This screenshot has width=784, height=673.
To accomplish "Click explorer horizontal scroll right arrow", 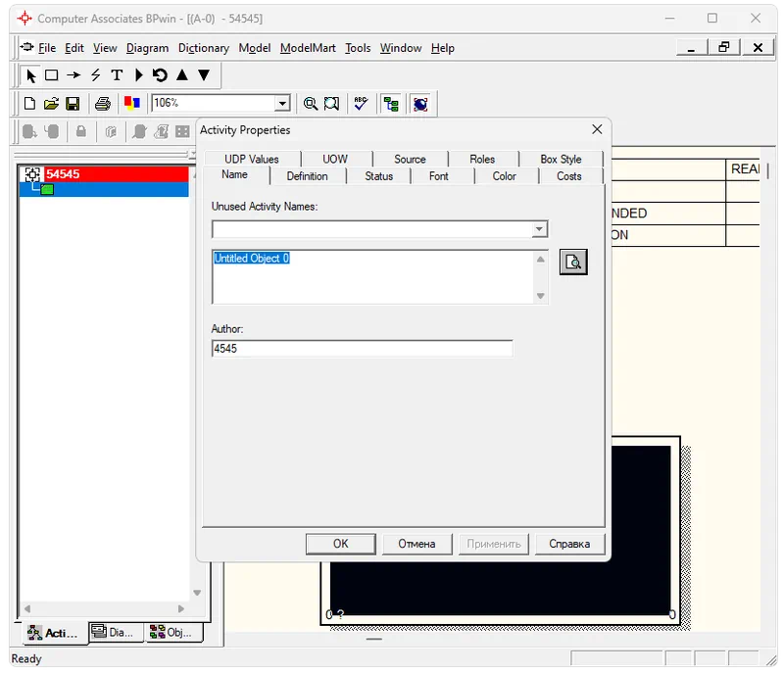I will tap(181, 608).
